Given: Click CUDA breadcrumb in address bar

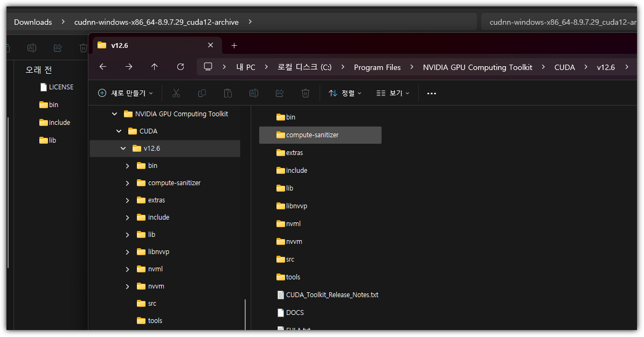Looking at the screenshot, I should 564,67.
